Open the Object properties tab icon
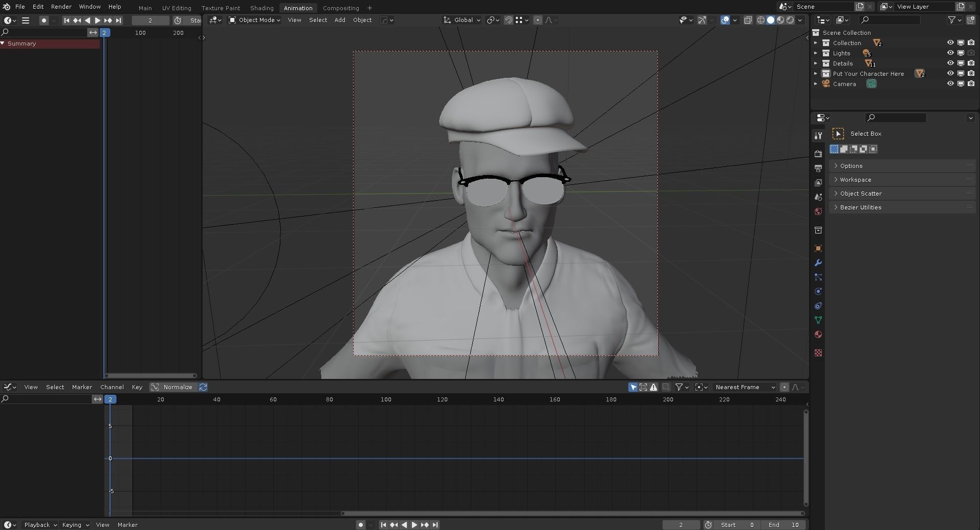The height and width of the screenshot is (530, 980). tap(818, 248)
